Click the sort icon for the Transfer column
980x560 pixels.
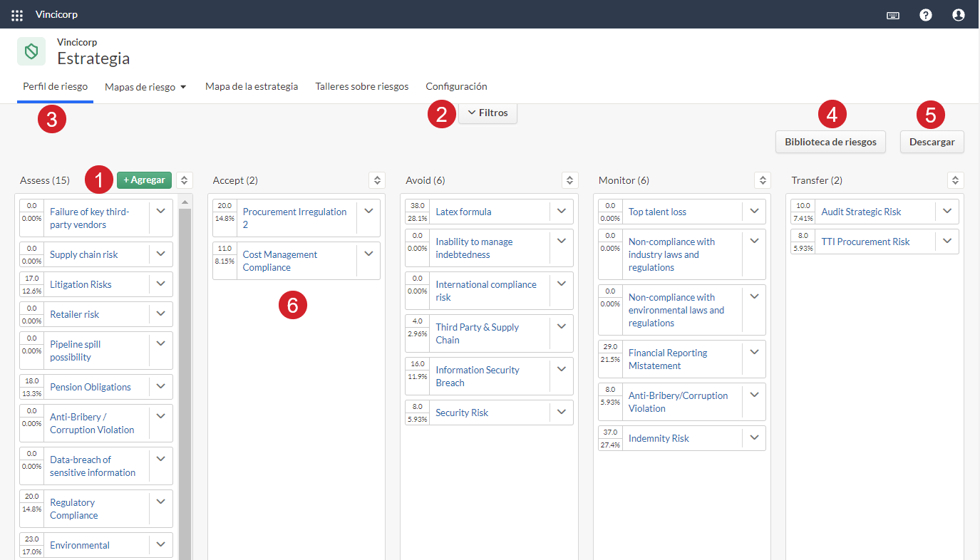coord(956,181)
